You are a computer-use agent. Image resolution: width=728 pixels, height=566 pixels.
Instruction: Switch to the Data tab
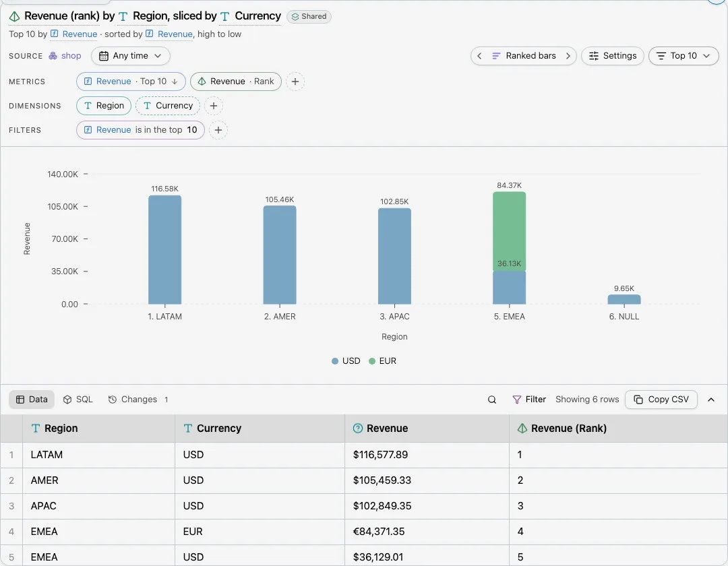click(x=32, y=400)
